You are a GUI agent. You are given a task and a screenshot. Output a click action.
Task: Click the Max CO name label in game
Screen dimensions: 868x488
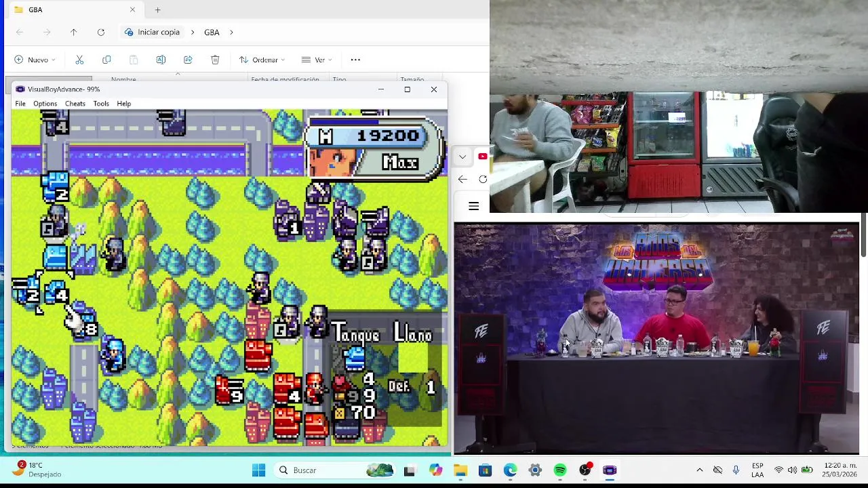[400, 163]
